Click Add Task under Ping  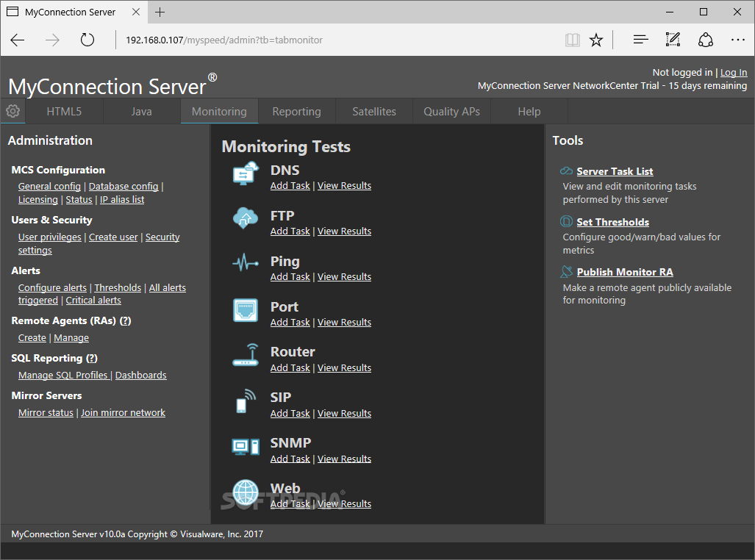click(x=290, y=276)
